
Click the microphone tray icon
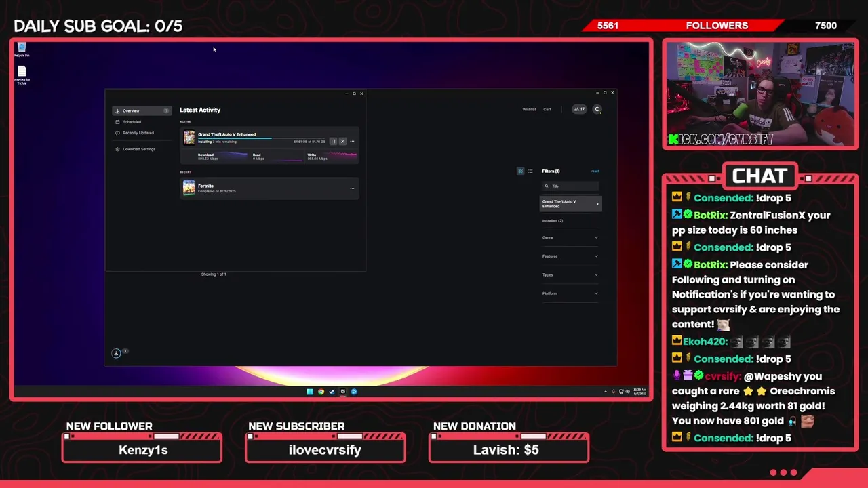[614, 392]
